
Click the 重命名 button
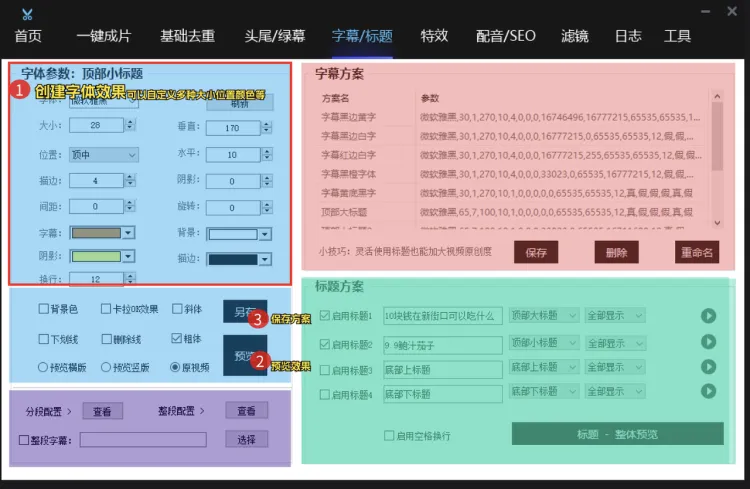point(697,252)
